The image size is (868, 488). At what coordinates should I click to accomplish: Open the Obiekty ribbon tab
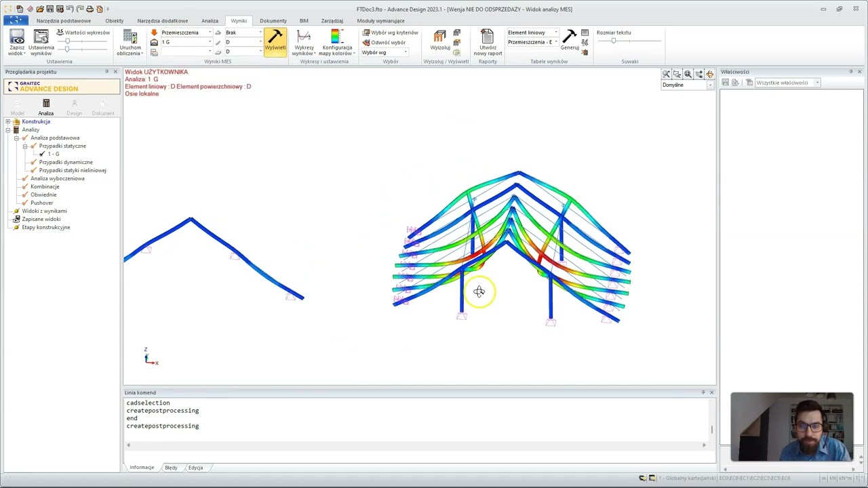coord(114,20)
